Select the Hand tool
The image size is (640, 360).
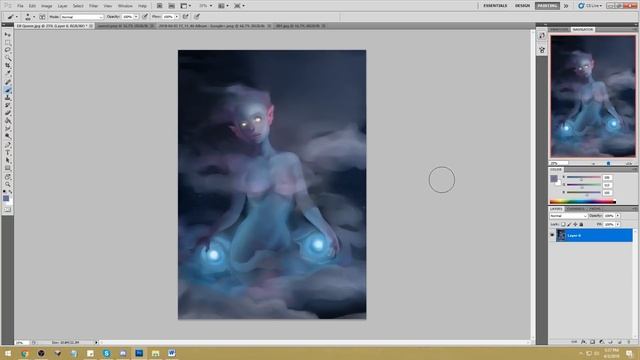[8, 177]
